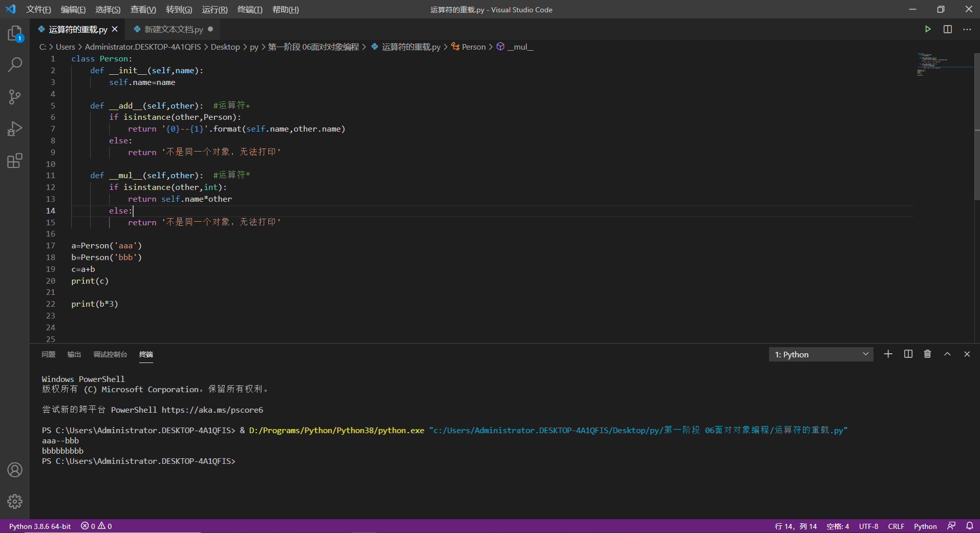
Task: Select Python 3.8.6 64-bit interpreter
Action: coord(40,526)
